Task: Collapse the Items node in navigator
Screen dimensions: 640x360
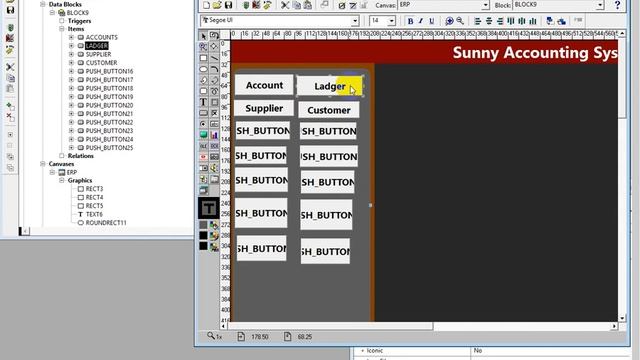Action: [x=62, y=29]
